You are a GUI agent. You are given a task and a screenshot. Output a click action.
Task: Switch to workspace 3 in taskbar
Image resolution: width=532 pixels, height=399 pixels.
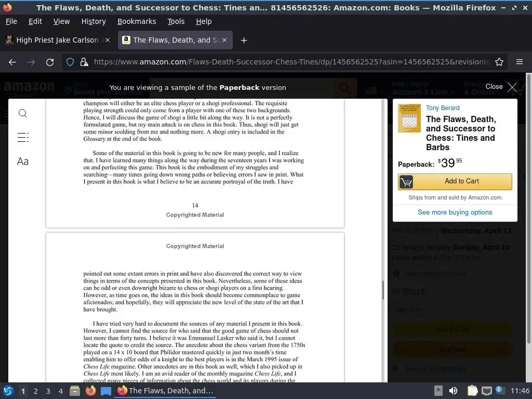point(48,391)
